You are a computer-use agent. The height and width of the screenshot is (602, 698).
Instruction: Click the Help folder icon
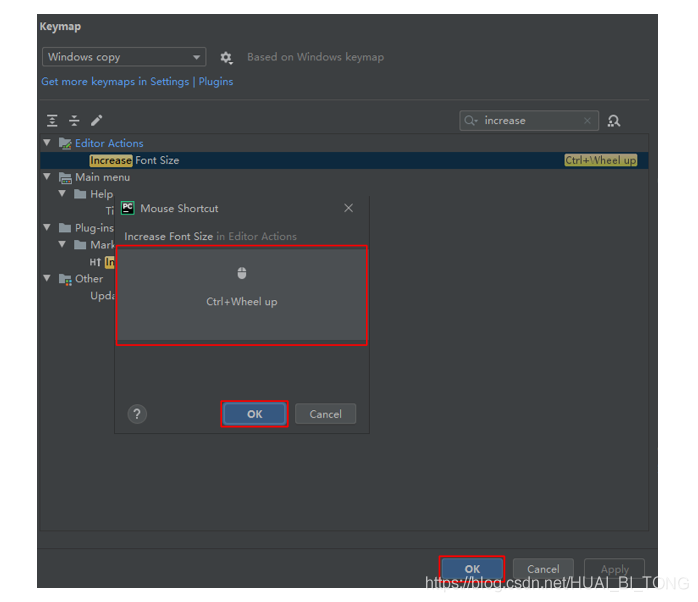[80, 194]
